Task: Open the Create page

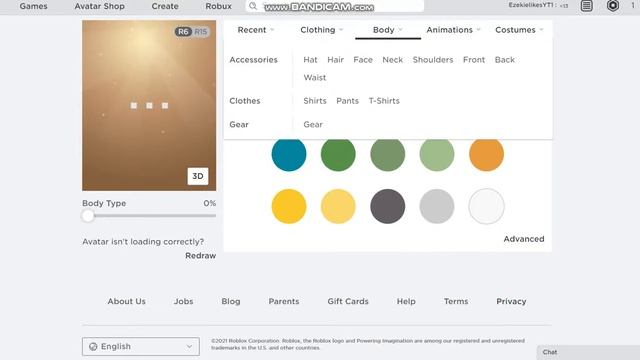Action: click(x=165, y=6)
